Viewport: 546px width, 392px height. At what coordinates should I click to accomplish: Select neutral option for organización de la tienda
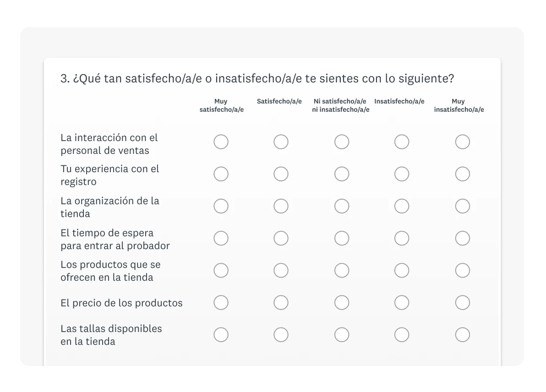point(341,206)
